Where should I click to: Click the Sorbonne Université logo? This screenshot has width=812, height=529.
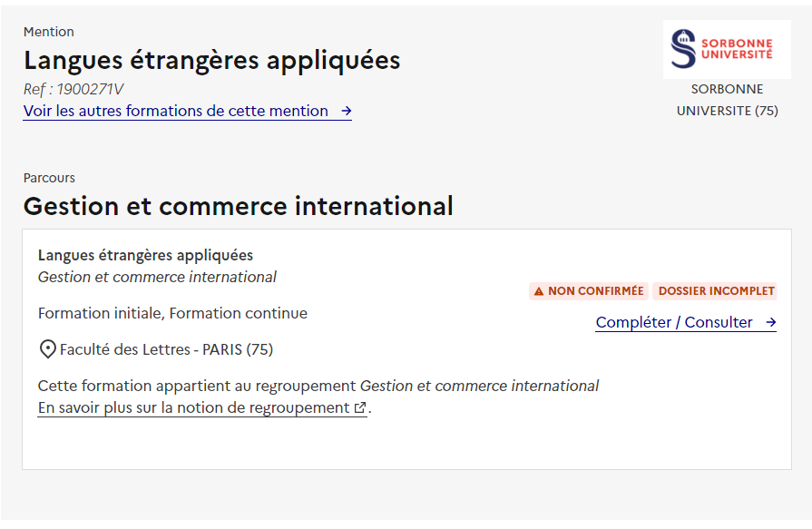(727, 49)
